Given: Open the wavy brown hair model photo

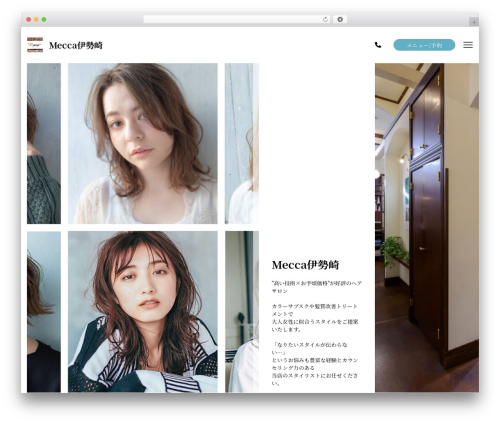Looking at the screenshot, I should pyautogui.click(x=143, y=143).
